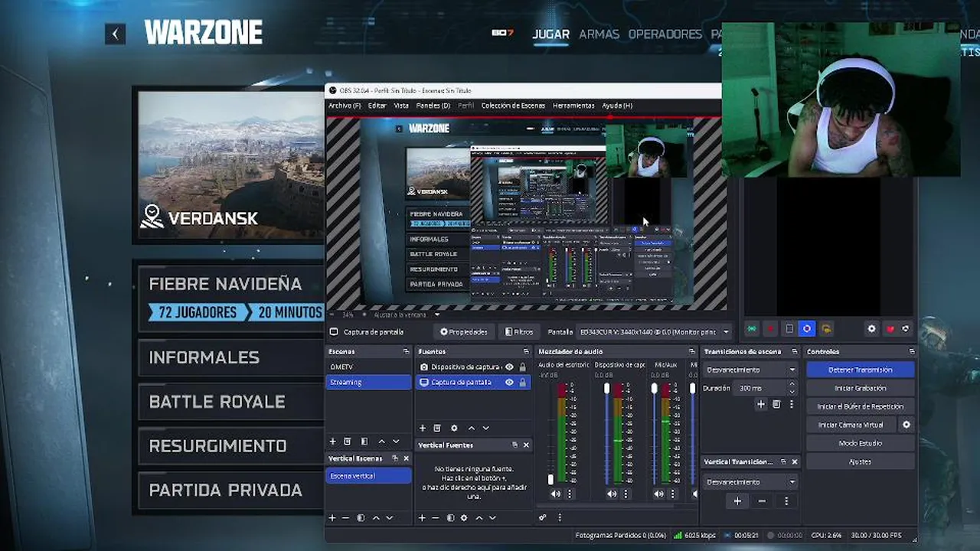This screenshot has width=980, height=551.
Task: Open Herramientas menu in OBS
Action: [x=573, y=106]
